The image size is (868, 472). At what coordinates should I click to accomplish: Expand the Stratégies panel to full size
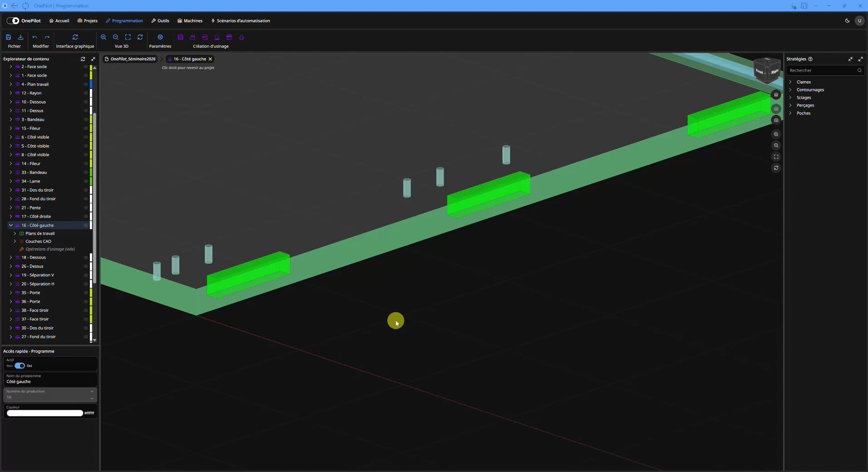point(860,59)
